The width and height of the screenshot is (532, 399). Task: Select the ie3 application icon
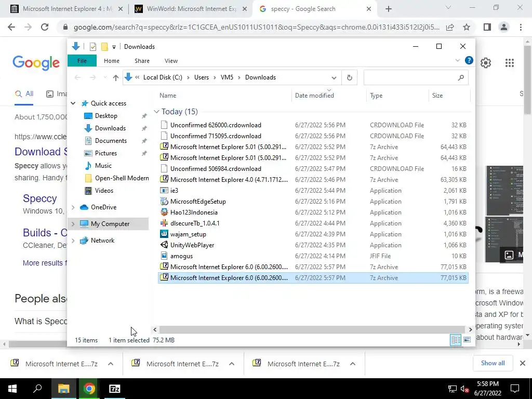(164, 191)
